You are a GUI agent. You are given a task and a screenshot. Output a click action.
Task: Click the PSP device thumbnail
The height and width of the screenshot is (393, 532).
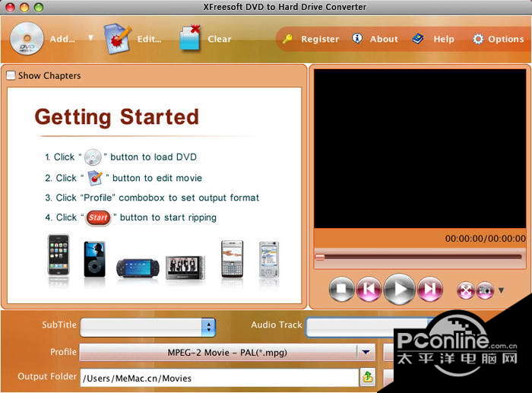coord(138,268)
